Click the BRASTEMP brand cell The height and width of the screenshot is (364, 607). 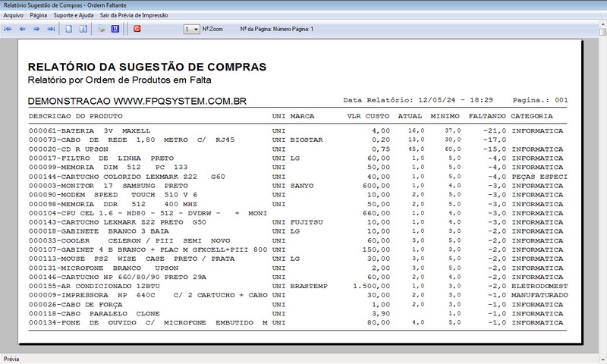309,286
